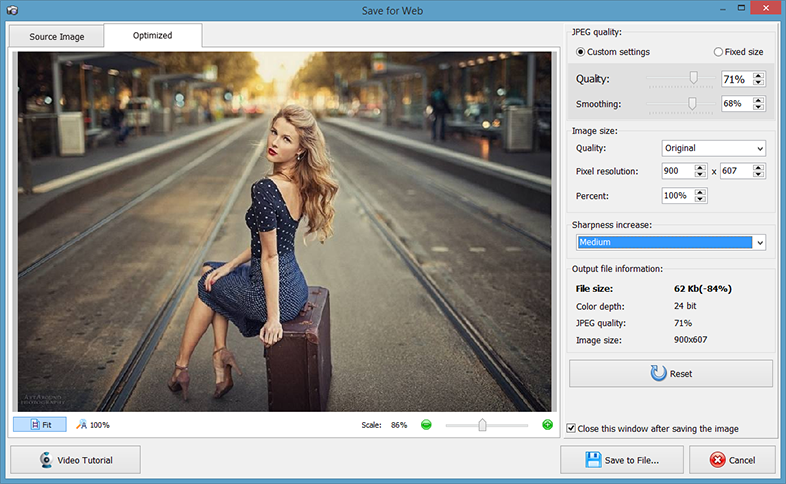786x484 pixels.
Task: Choose the Fixed size radio option
Action: click(718, 52)
